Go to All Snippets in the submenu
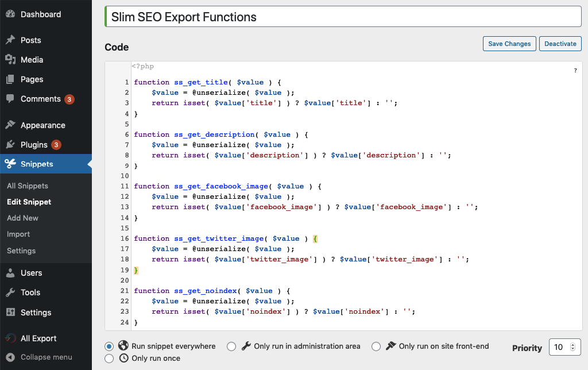This screenshot has height=370, width=588. (26, 186)
